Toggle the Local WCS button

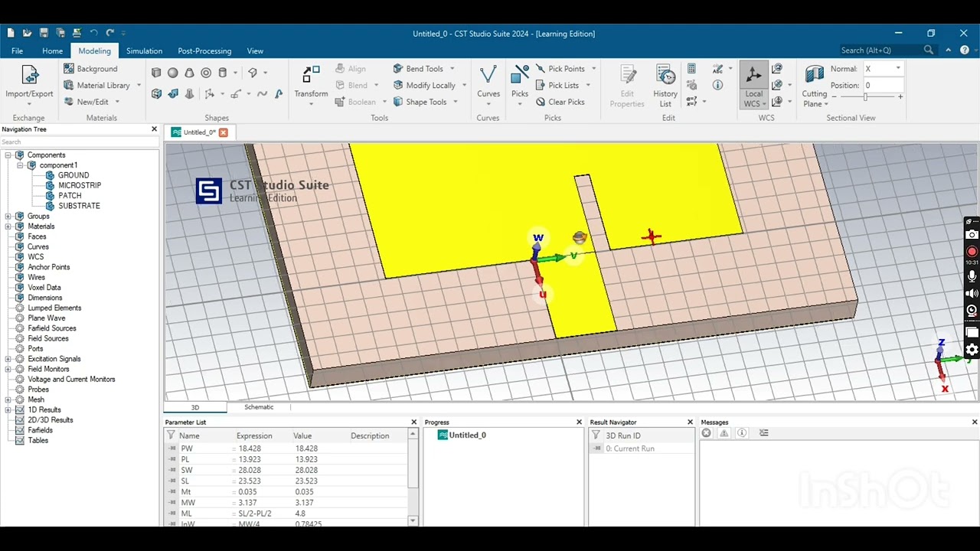[x=753, y=86]
